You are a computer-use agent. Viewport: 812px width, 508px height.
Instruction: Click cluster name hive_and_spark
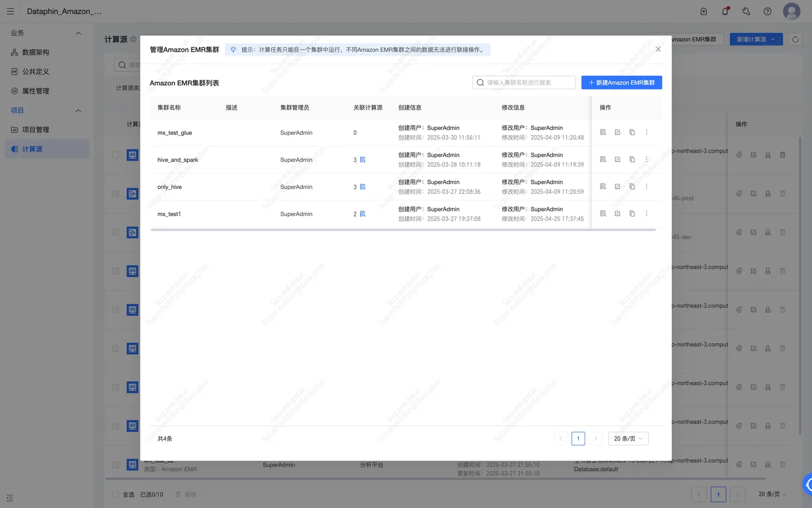(x=177, y=160)
